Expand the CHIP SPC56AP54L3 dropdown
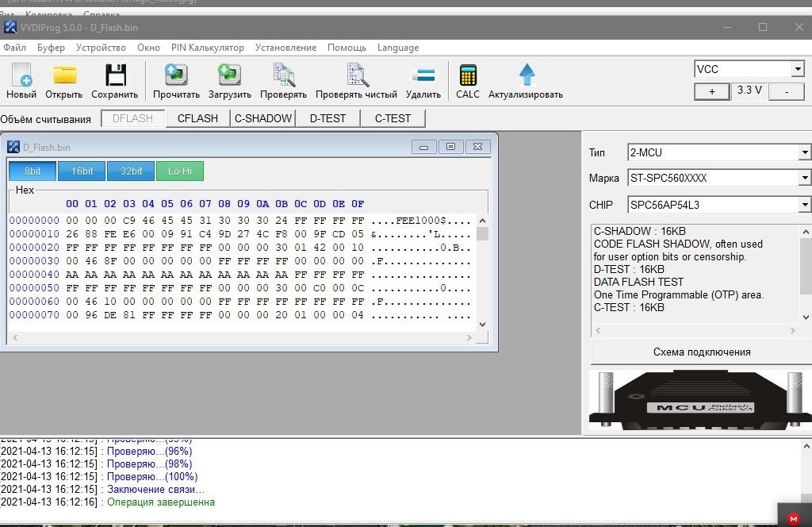812x527 pixels. (x=804, y=205)
